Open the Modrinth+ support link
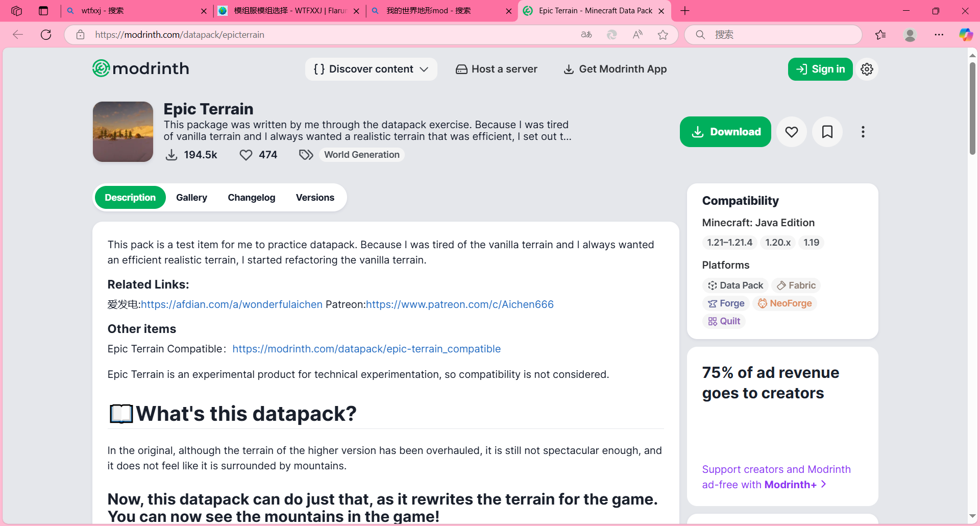This screenshot has width=980, height=526. [776, 477]
